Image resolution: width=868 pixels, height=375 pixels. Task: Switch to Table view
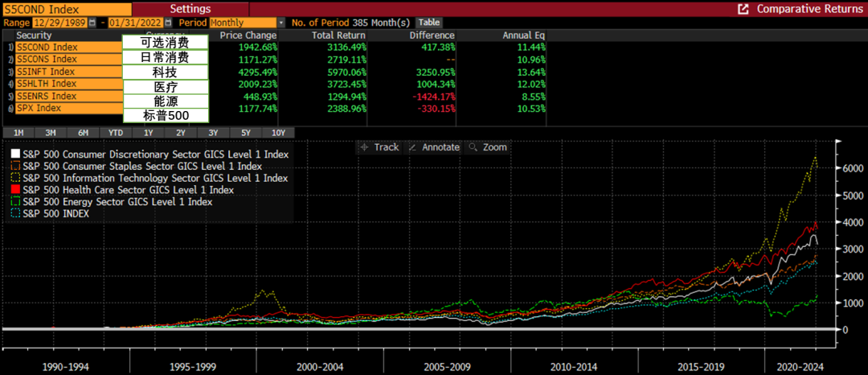click(429, 23)
